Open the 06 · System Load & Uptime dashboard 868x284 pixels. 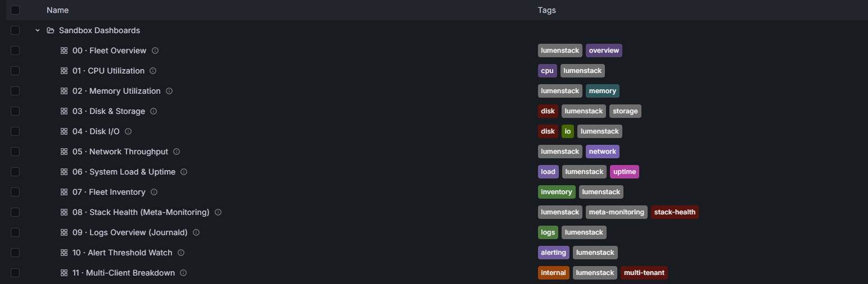pyautogui.click(x=124, y=172)
